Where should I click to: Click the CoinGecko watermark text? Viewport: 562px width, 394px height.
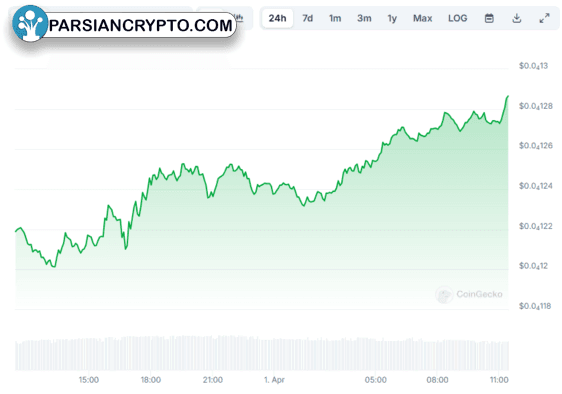(x=479, y=294)
